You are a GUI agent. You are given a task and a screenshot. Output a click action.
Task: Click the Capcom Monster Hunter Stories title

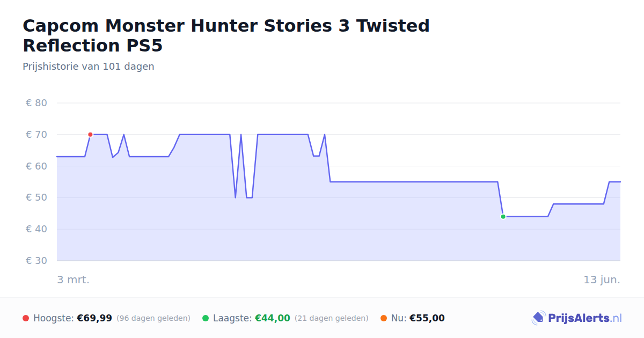[226, 35]
